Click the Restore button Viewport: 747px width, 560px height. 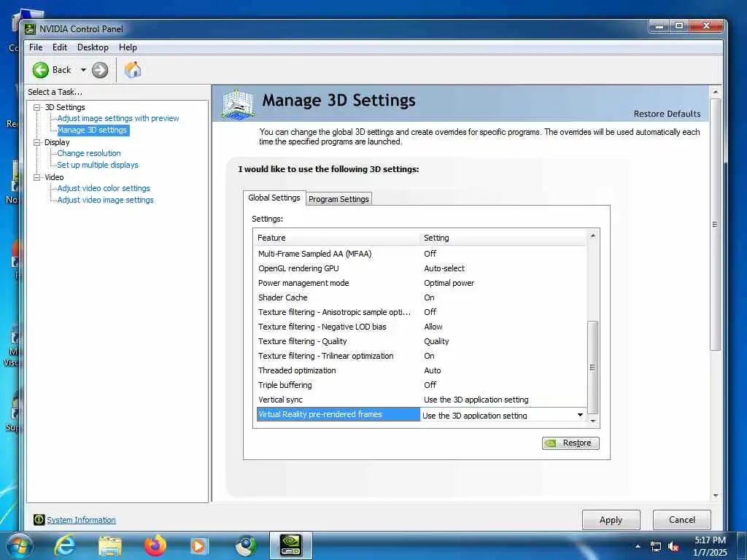pos(570,443)
